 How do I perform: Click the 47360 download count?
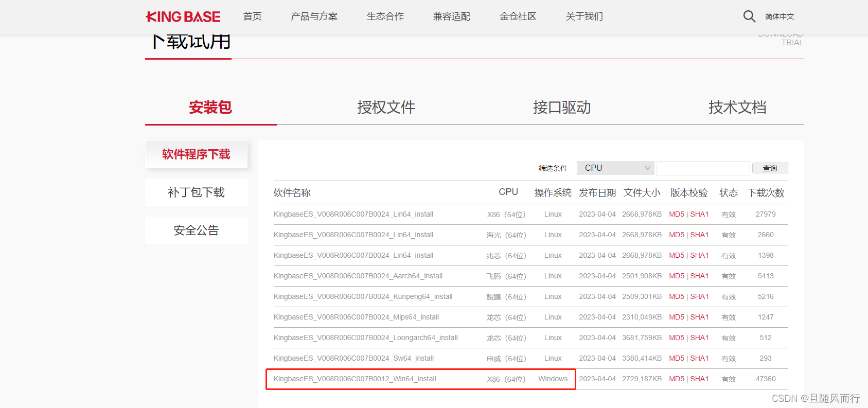click(766, 379)
